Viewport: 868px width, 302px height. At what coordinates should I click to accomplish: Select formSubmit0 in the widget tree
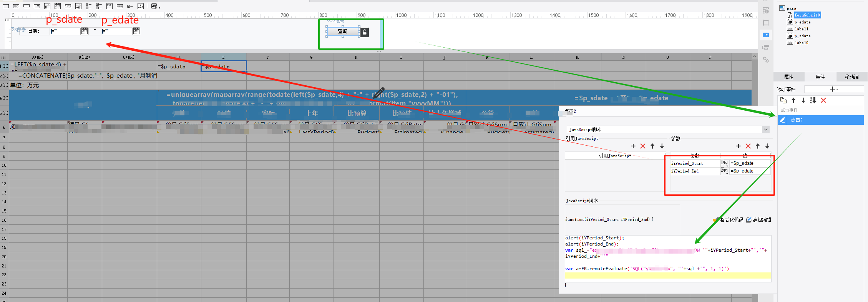point(807,15)
